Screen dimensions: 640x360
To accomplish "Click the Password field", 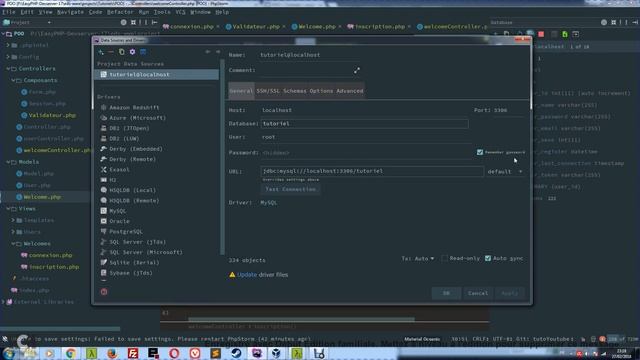I will pyautogui.click(x=365, y=153).
